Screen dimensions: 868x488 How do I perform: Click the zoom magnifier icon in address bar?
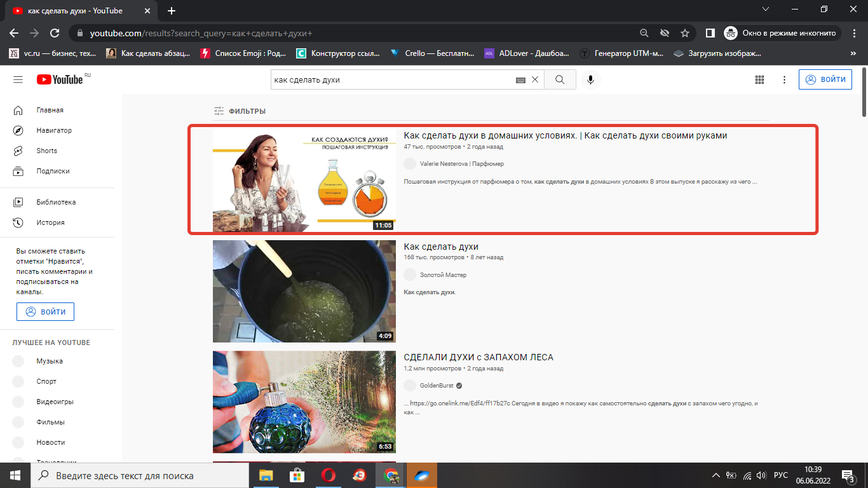point(644,33)
